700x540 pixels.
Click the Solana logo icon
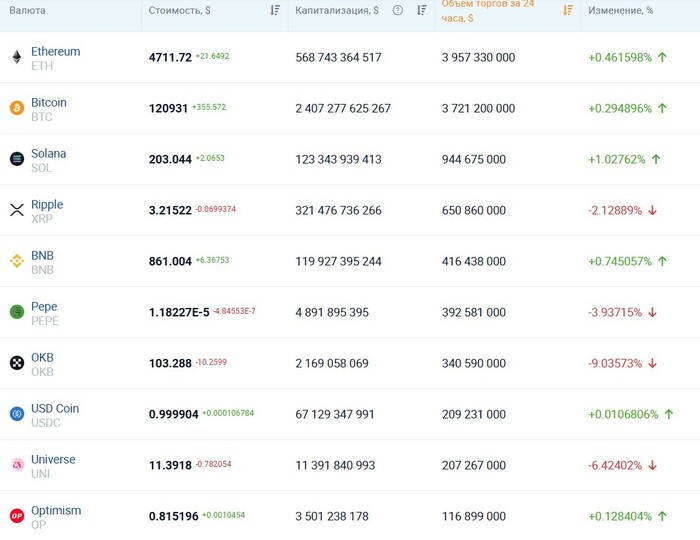tap(17, 159)
